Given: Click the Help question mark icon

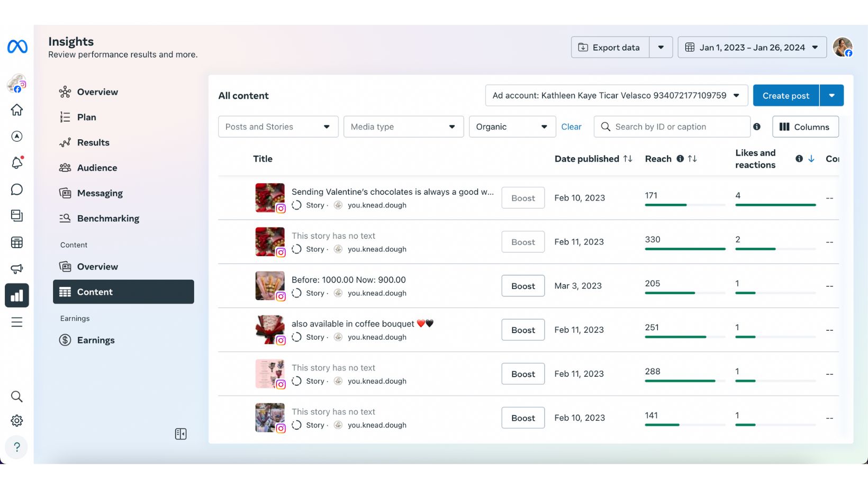Looking at the screenshot, I should 17,447.
